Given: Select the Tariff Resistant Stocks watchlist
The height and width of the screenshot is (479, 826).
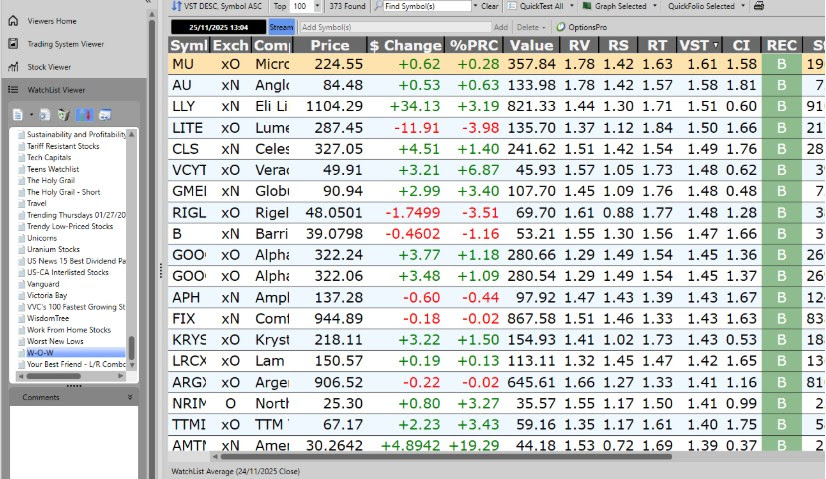Looking at the screenshot, I should click(x=63, y=146).
